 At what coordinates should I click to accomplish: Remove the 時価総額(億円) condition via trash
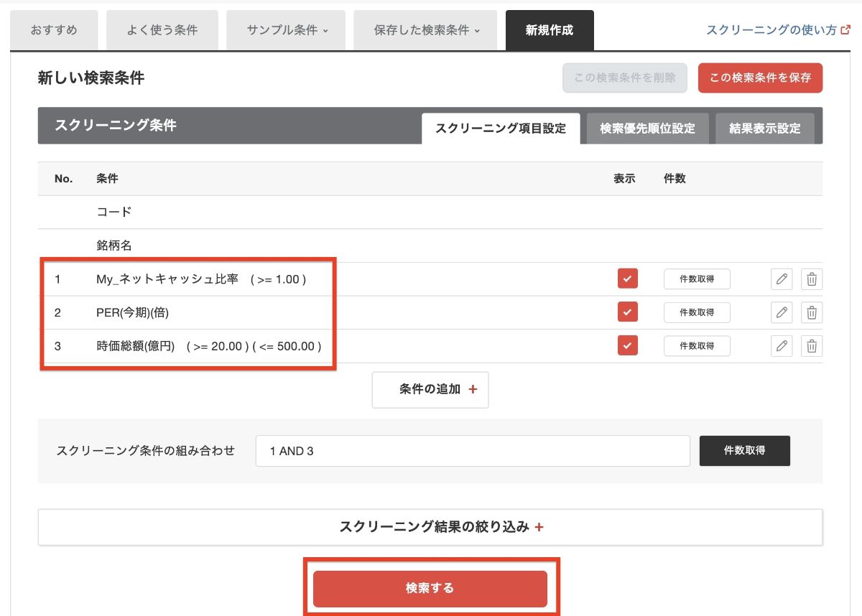[812, 346]
